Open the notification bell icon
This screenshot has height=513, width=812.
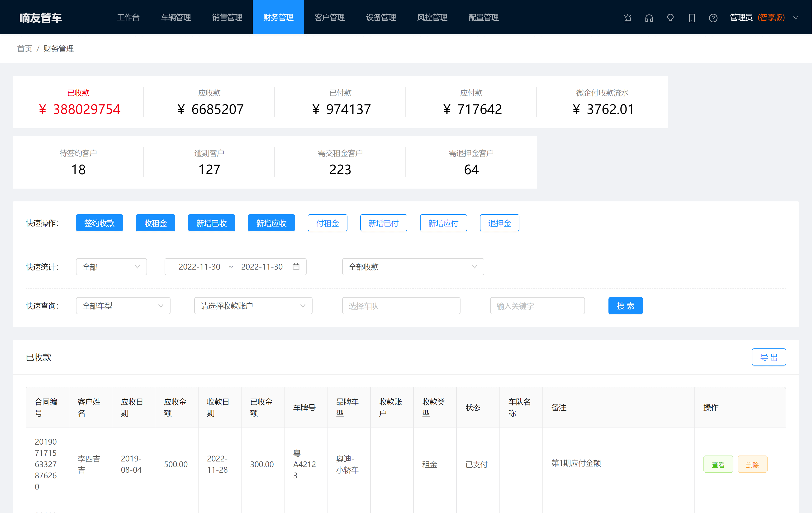click(627, 18)
